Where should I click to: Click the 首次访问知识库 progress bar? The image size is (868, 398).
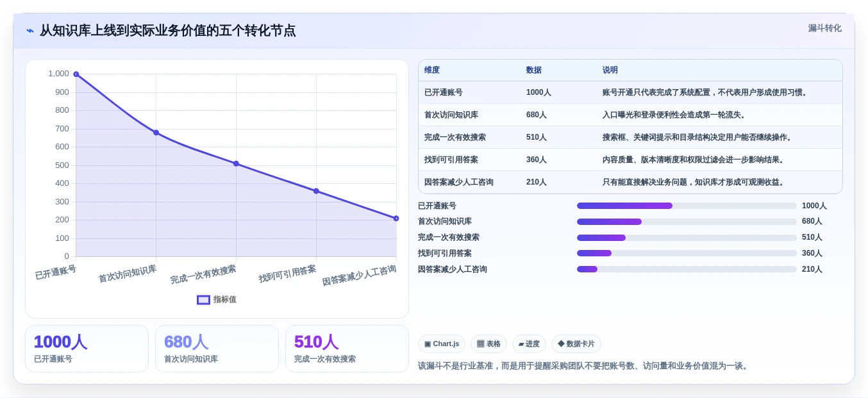click(687, 222)
